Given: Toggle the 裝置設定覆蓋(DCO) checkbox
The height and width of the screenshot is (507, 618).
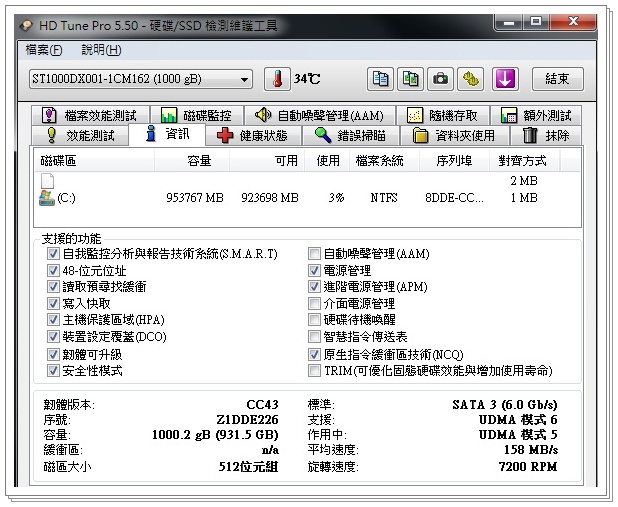Looking at the screenshot, I should pyautogui.click(x=53, y=337).
